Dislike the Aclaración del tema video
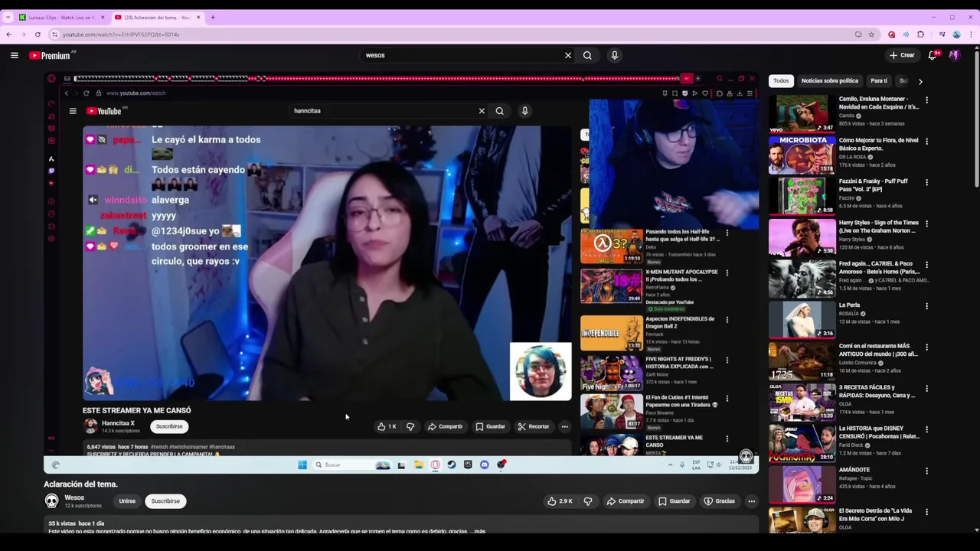 tap(588, 501)
